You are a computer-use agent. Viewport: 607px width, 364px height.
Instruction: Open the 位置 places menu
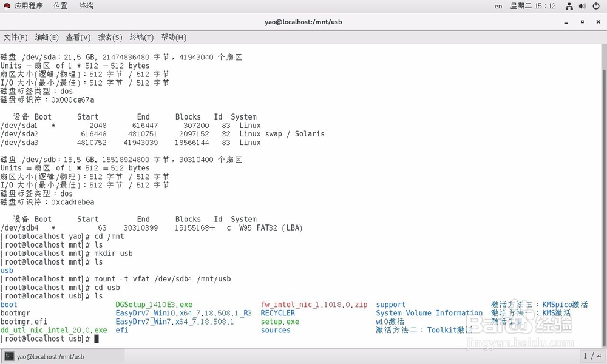(60, 6)
